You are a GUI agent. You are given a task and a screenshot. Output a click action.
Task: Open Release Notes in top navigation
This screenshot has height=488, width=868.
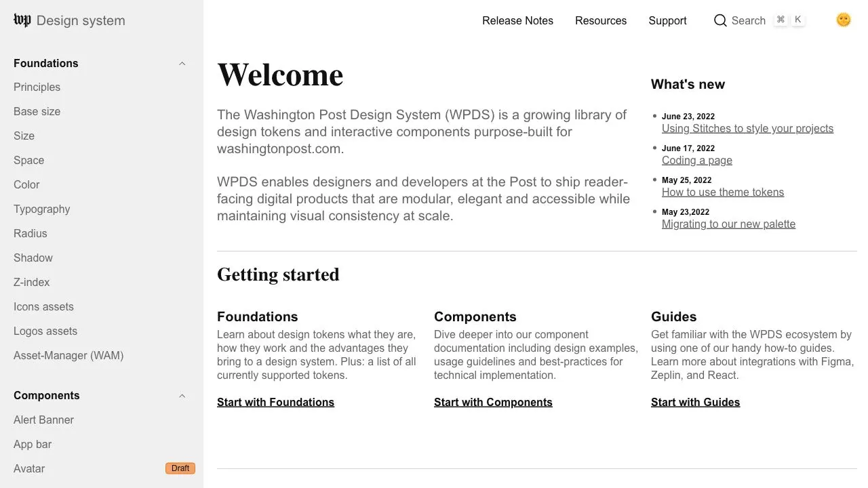tap(517, 20)
